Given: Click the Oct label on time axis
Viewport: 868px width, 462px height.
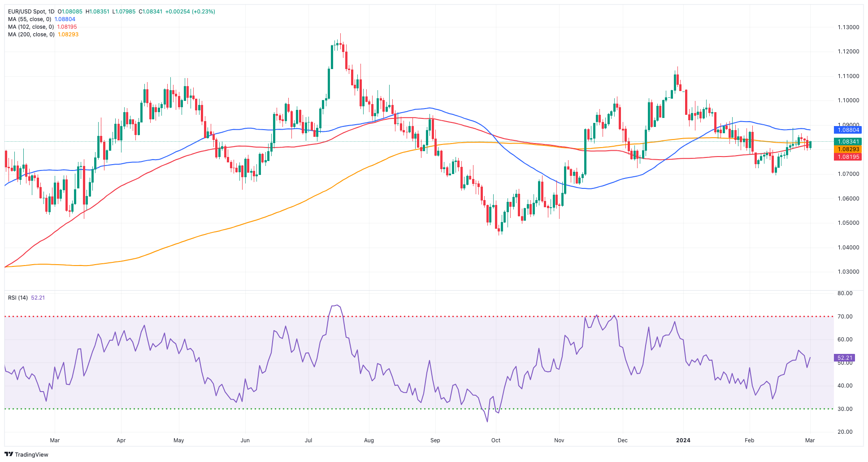Looking at the screenshot, I should pyautogui.click(x=495, y=440).
